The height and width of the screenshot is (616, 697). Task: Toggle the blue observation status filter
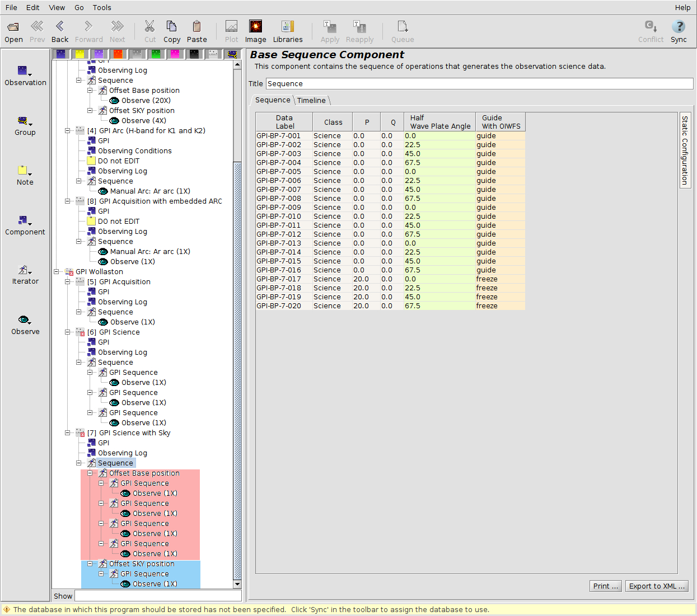point(61,54)
